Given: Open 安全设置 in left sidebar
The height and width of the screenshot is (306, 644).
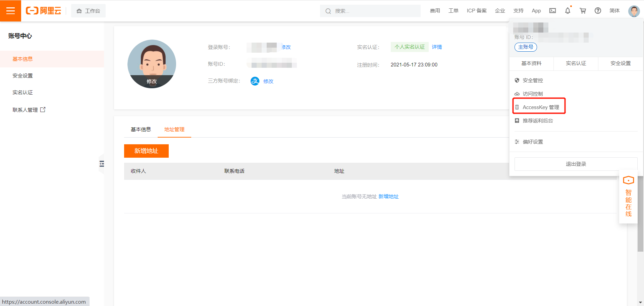Looking at the screenshot, I should 23,76.
